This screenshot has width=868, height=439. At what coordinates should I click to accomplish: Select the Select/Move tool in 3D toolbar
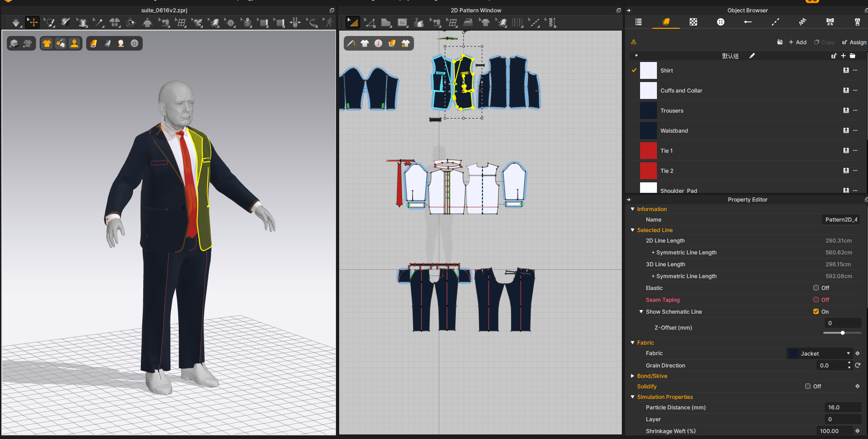click(x=33, y=22)
